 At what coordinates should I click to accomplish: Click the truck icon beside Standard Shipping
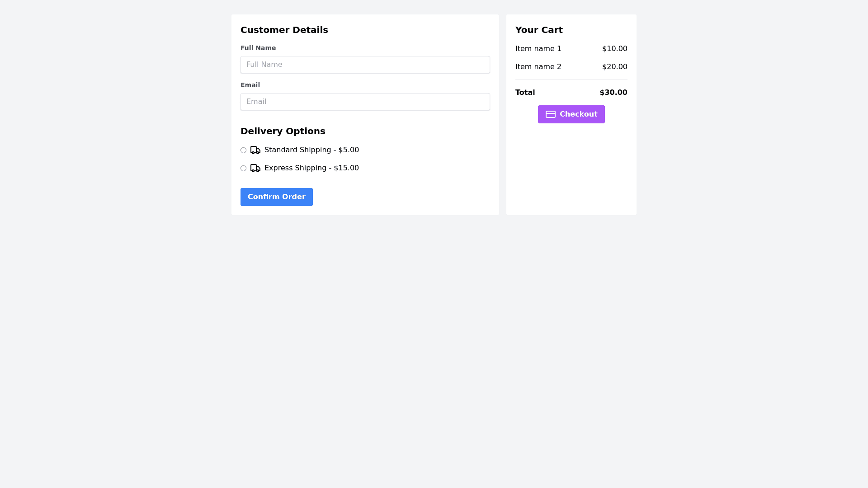[x=255, y=150]
